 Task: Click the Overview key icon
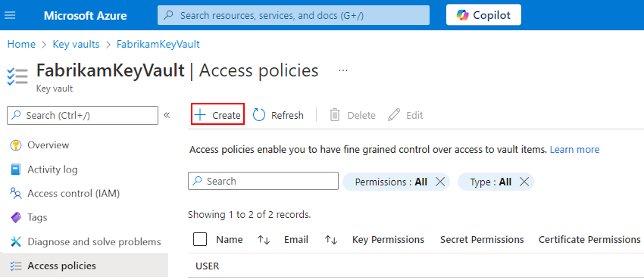[x=15, y=145]
